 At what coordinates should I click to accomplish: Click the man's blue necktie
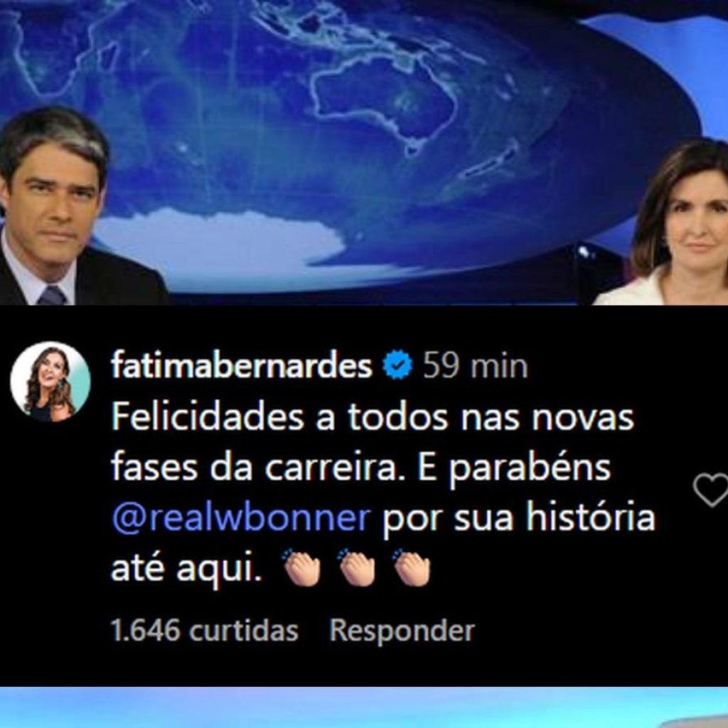[x=52, y=295]
